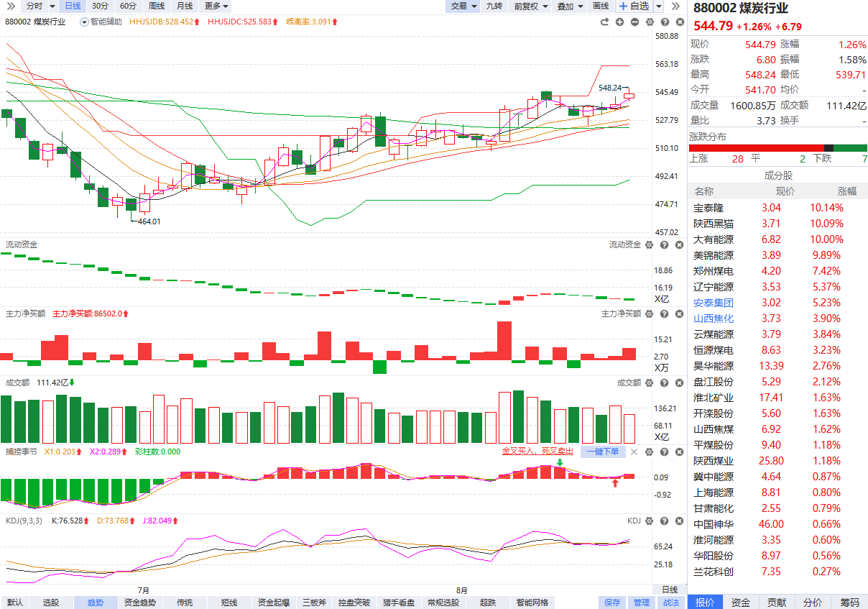Zoom out the K-line chart with the minus icon
This screenshot has height=609, width=868.
coord(634,22)
